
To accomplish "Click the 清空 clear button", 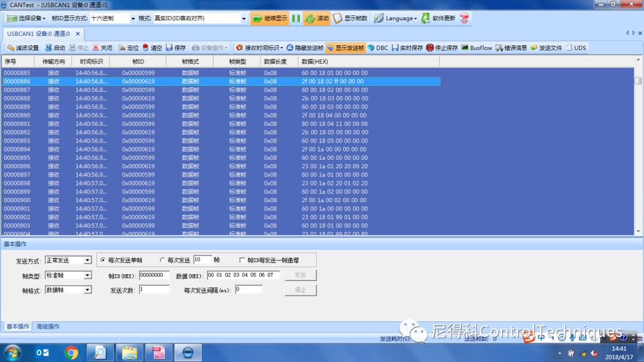I will click(152, 48).
